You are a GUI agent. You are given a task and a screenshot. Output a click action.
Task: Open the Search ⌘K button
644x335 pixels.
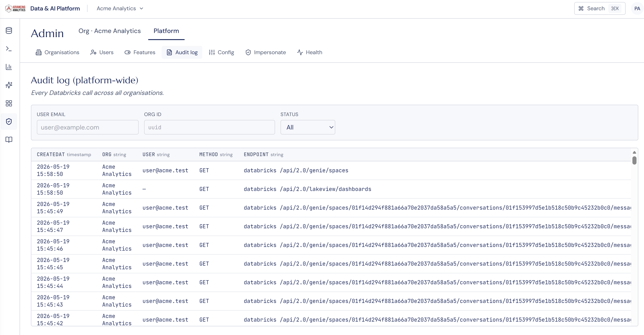(x=599, y=8)
